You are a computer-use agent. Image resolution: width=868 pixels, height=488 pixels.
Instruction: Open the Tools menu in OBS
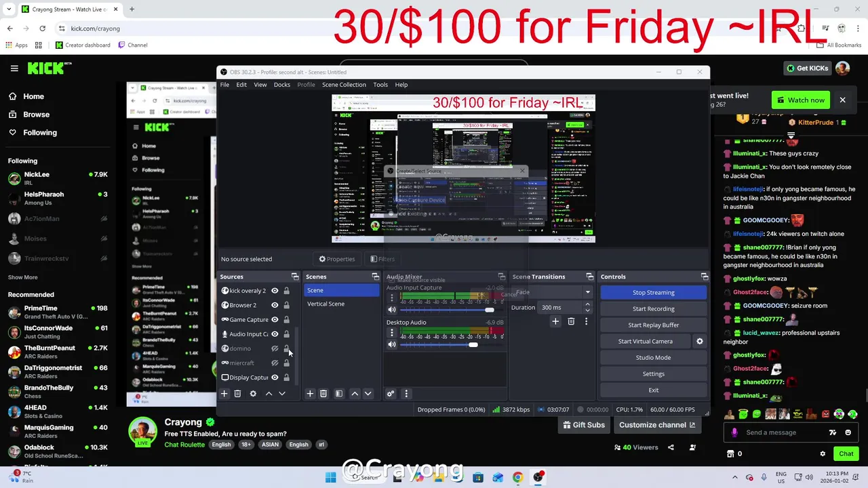coord(380,85)
